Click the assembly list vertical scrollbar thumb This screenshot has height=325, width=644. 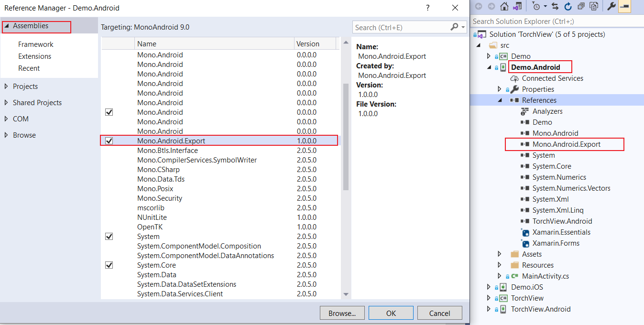coord(346,136)
